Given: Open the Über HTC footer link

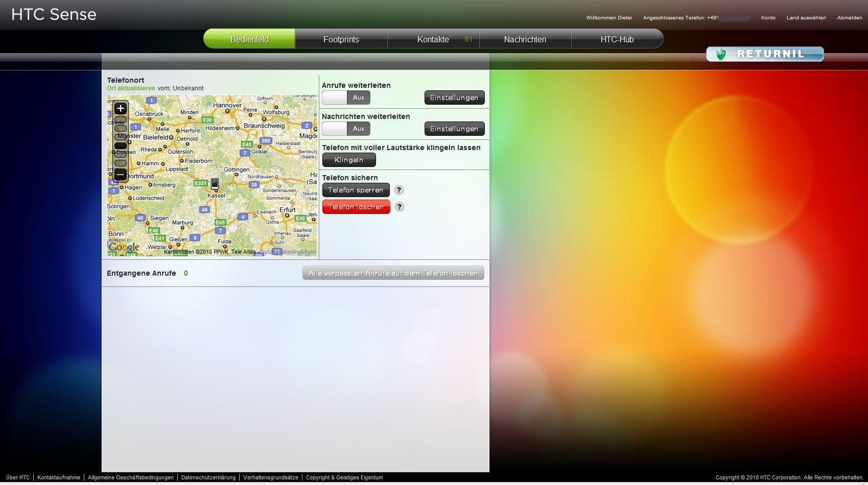Looking at the screenshot, I should (x=18, y=477).
